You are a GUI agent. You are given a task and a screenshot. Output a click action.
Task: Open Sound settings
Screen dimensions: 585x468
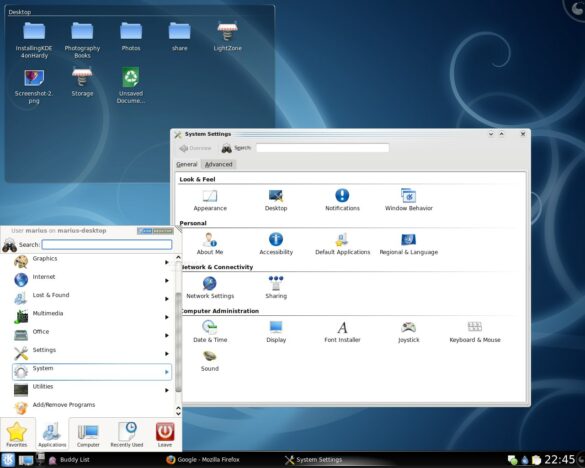tap(210, 361)
